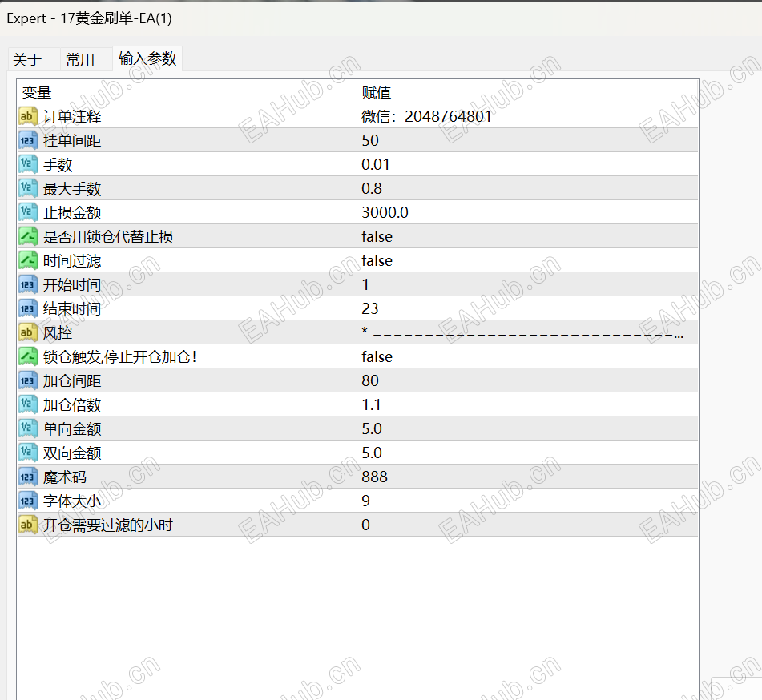Image resolution: width=762 pixels, height=700 pixels.
Task: Click the 赋值 column header
Action: point(528,92)
